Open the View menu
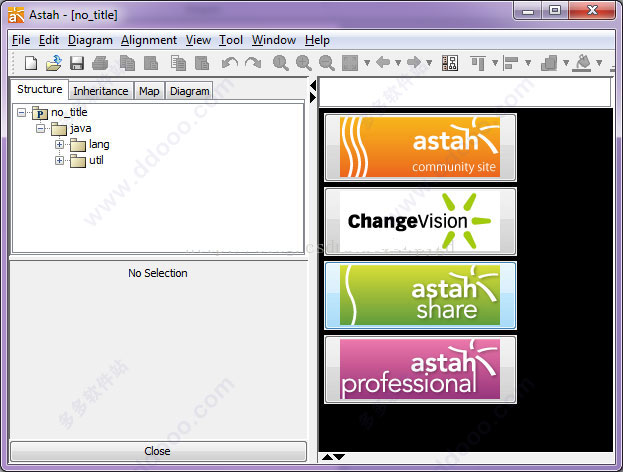This screenshot has height=472, width=623. coord(198,40)
